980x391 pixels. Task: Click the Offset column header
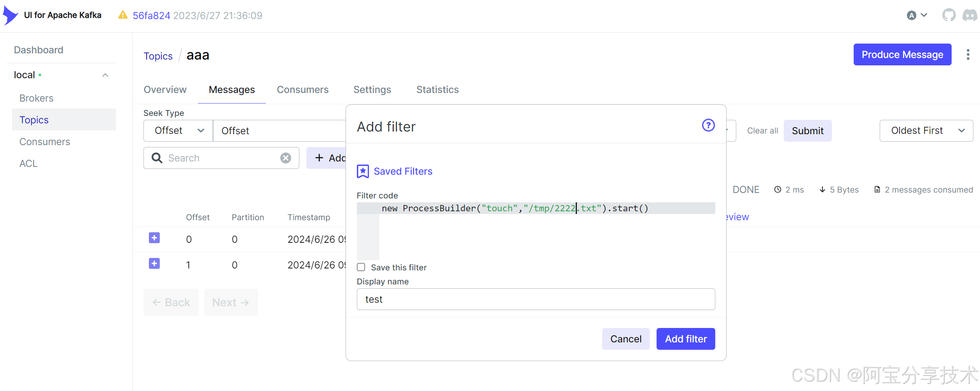click(x=197, y=217)
